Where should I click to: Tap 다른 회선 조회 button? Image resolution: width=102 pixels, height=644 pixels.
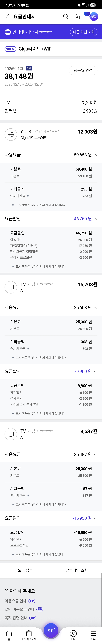(x=83, y=32)
